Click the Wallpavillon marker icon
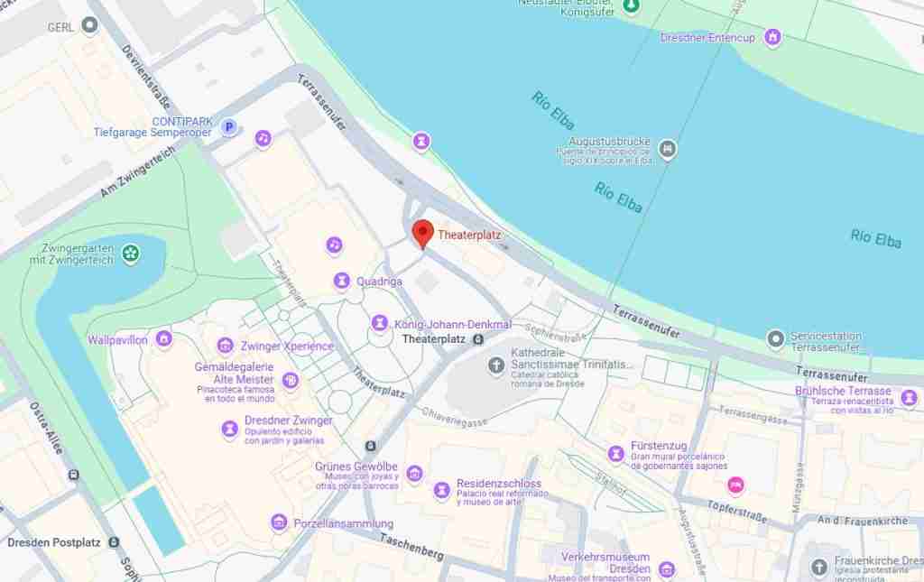Image resolution: width=924 pixels, height=582 pixels. pos(164,338)
